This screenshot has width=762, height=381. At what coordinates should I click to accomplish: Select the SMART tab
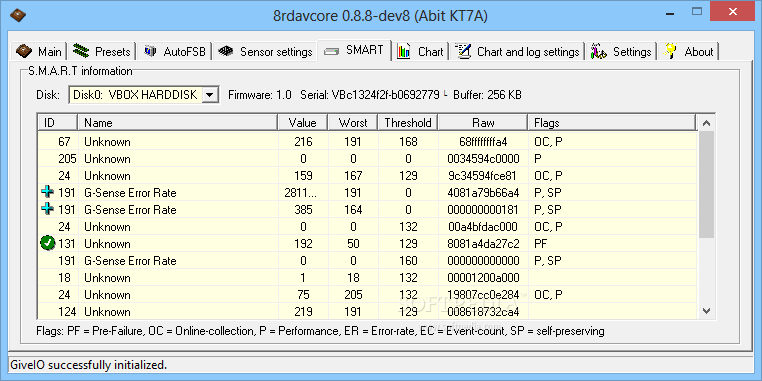pos(354,50)
